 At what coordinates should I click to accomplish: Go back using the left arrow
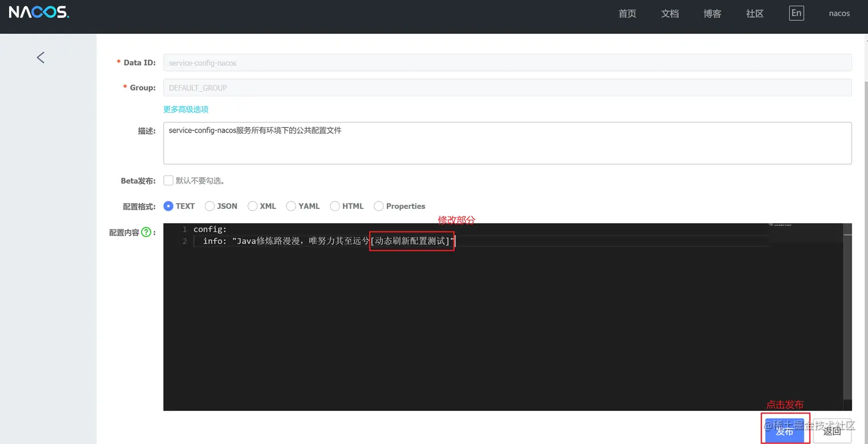[40, 57]
